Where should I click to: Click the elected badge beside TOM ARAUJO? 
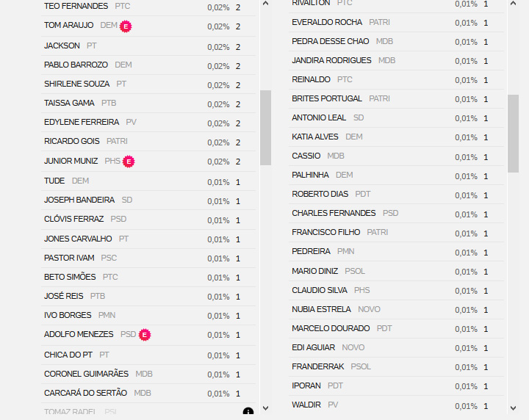[126, 26]
